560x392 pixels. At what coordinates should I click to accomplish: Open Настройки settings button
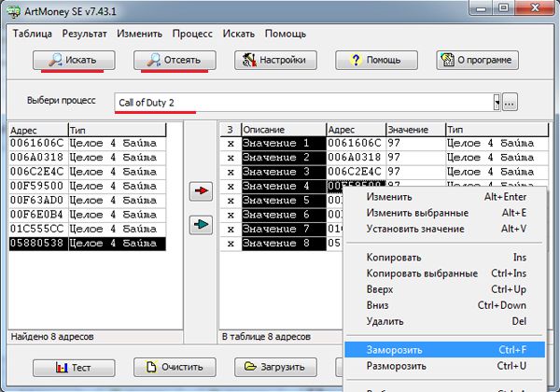(275, 60)
